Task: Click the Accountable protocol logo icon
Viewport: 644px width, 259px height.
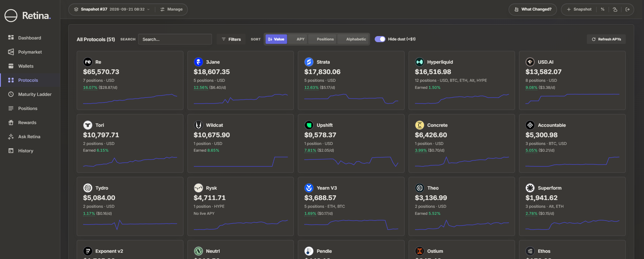Action: click(x=530, y=125)
